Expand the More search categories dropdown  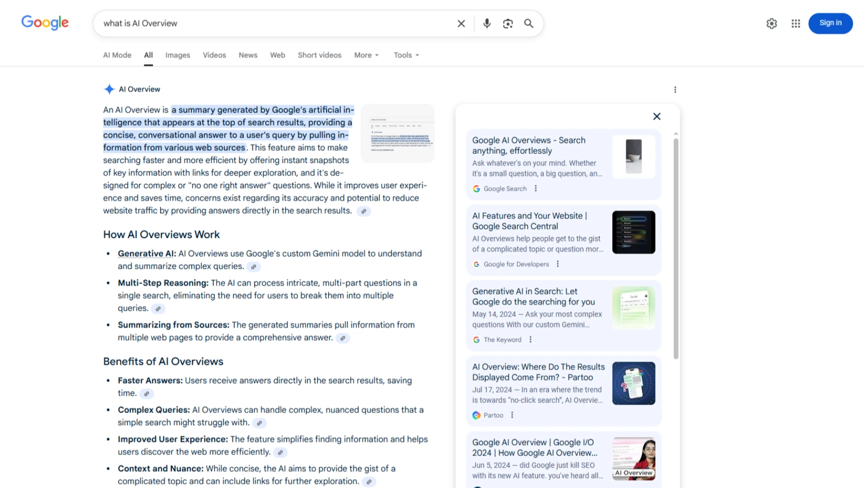pos(366,55)
